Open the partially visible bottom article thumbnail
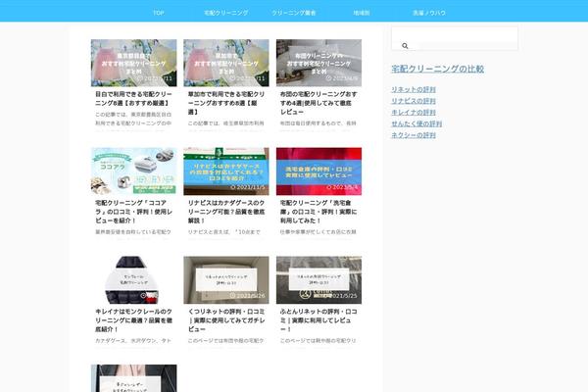Screen dimensions: 588x392 click(x=133, y=378)
